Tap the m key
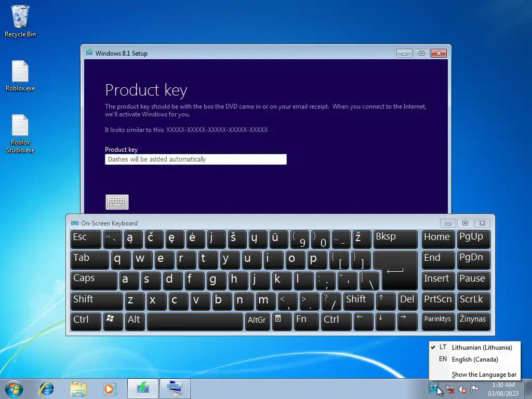The image size is (532, 399). [x=265, y=301]
